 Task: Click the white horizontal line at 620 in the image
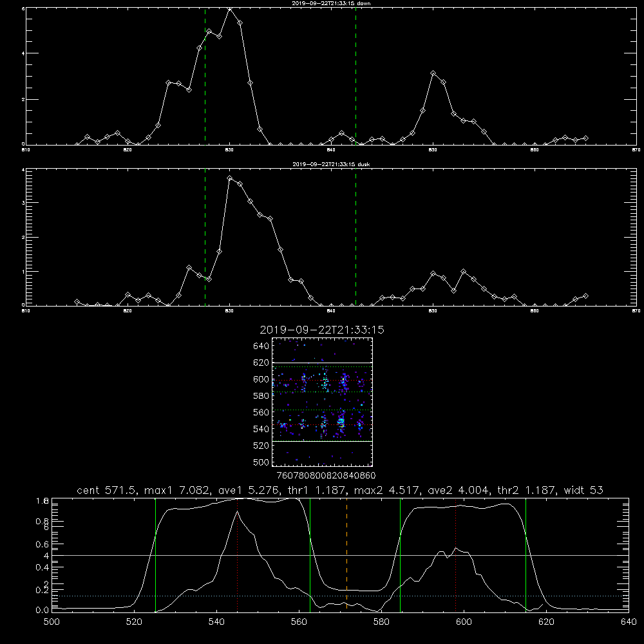(x=323, y=363)
